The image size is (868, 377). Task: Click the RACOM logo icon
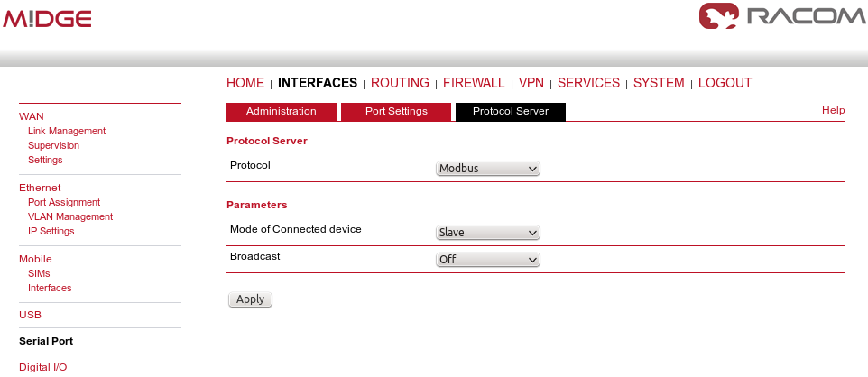click(x=719, y=17)
